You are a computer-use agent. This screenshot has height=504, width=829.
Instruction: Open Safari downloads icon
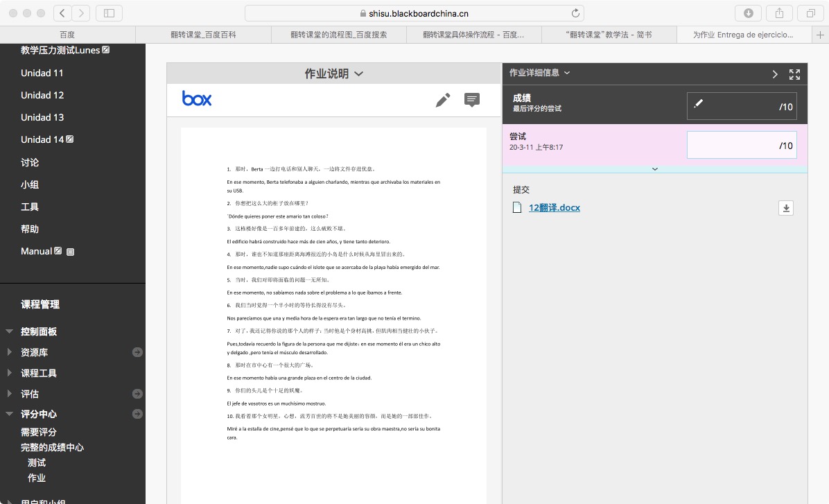pyautogui.click(x=749, y=13)
